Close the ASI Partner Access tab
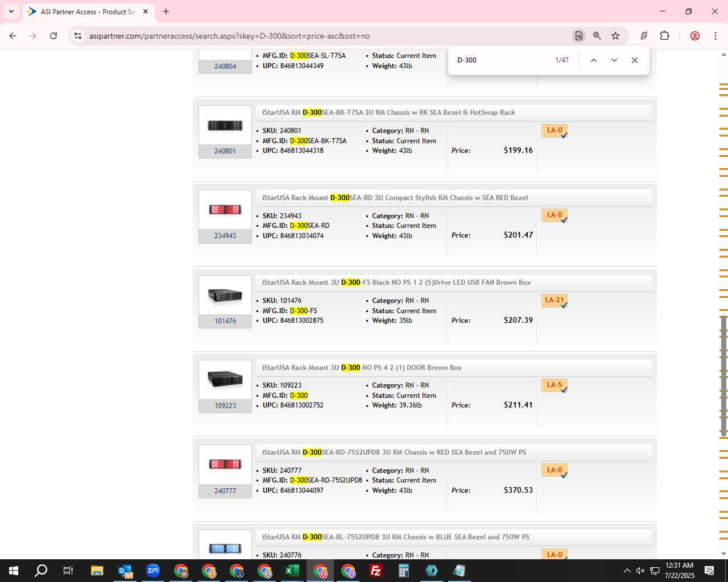Viewport: 728px width, 582px height. [x=146, y=11]
